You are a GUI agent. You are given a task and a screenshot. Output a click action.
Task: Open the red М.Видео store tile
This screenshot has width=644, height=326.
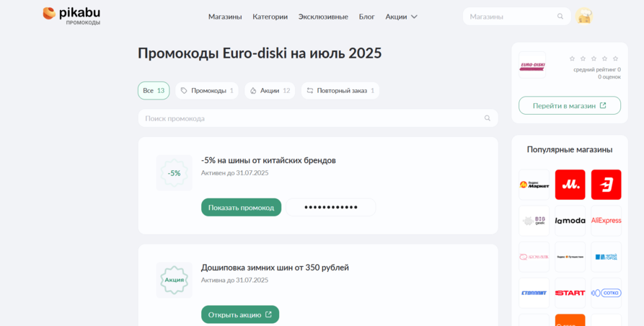(x=570, y=185)
